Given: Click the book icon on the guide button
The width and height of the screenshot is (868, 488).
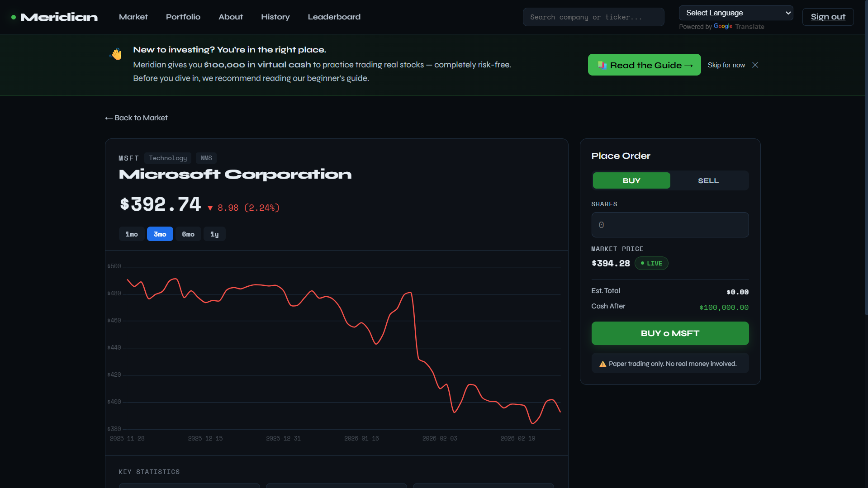Looking at the screenshot, I should pos(602,65).
